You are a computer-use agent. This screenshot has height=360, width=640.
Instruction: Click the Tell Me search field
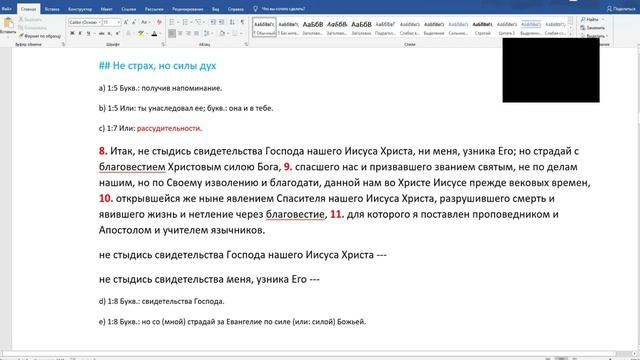click(283, 9)
